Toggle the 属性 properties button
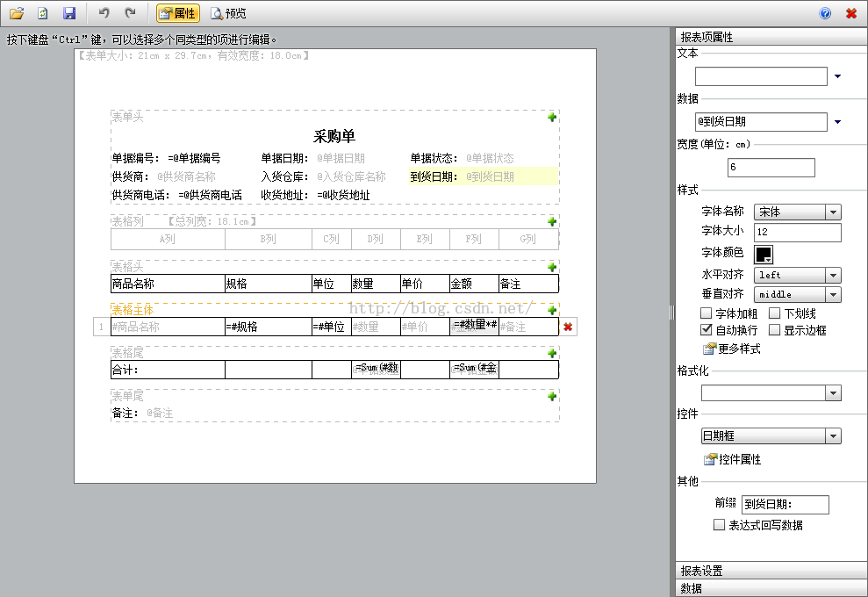The image size is (868, 597). pyautogui.click(x=177, y=13)
